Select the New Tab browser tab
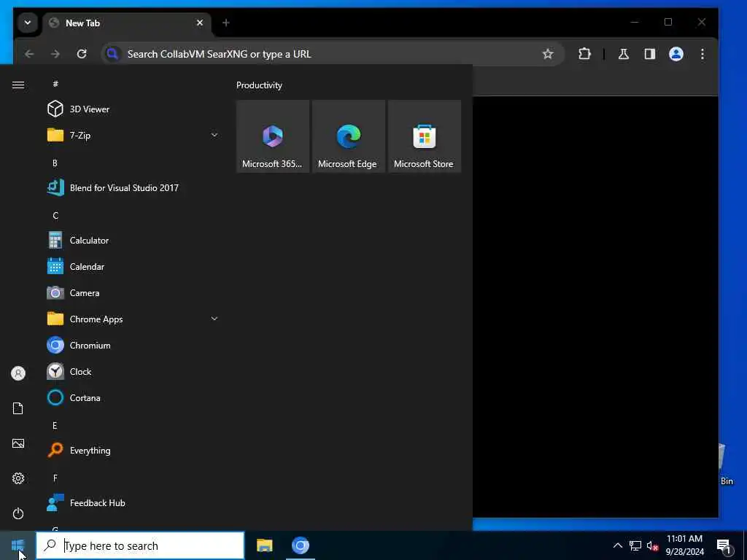 click(127, 23)
